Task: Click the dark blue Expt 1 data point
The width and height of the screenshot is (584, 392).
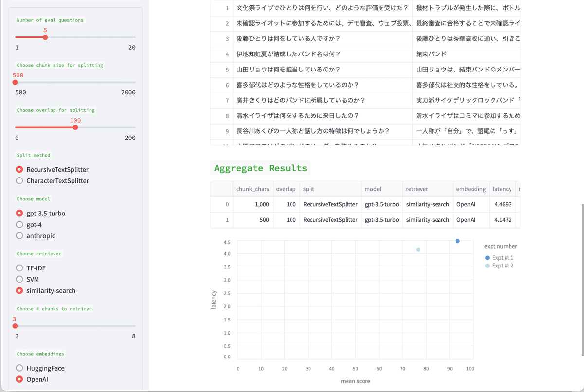Action: pyautogui.click(x=457, y=241)
